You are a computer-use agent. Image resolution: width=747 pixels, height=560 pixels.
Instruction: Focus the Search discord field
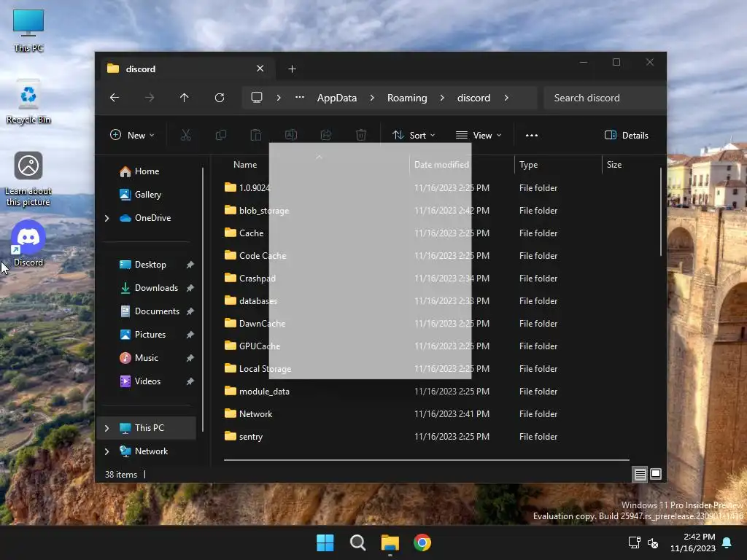click(604, 98)
